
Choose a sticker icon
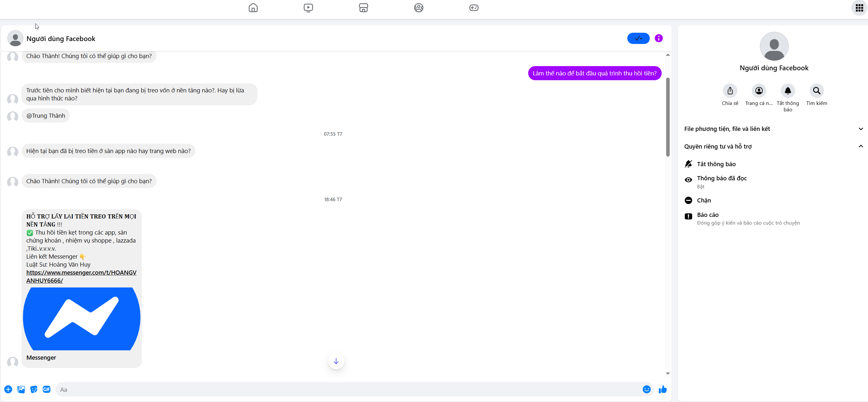point(34,389)
